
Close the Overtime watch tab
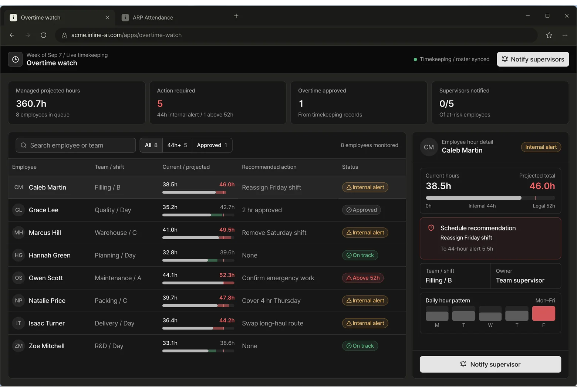click(x=107, y=17)
